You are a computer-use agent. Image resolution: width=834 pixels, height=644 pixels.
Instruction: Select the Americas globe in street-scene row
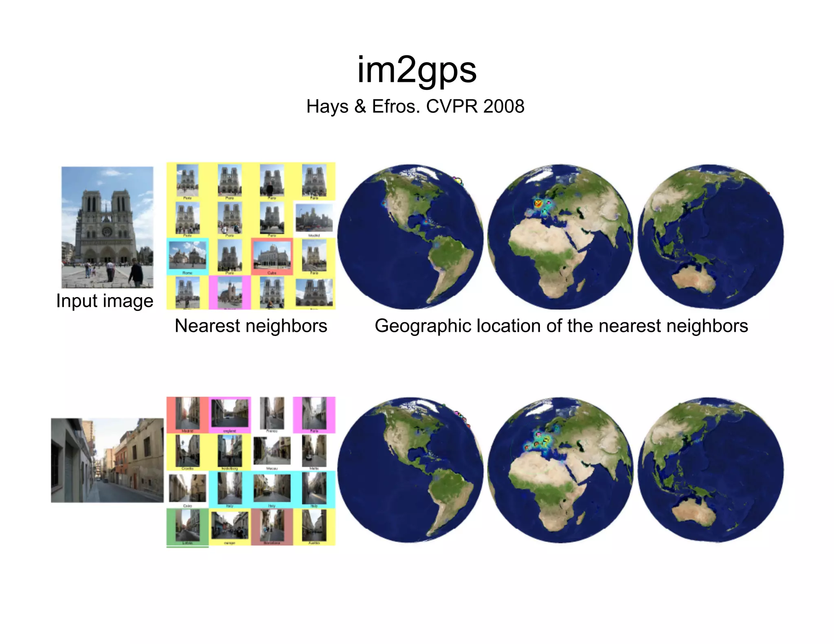(x=410, y=470)
